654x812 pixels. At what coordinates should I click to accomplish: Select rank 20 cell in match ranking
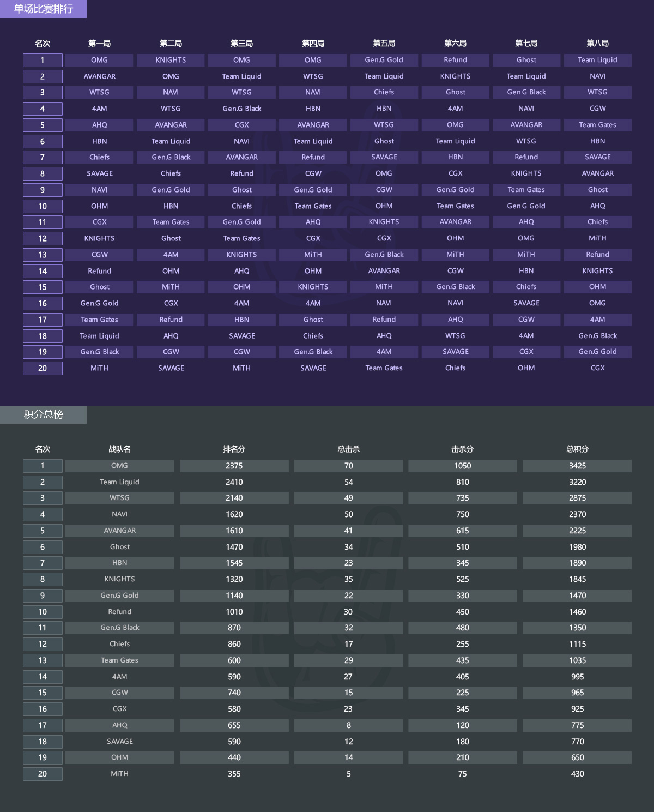(x=43, y=368)
